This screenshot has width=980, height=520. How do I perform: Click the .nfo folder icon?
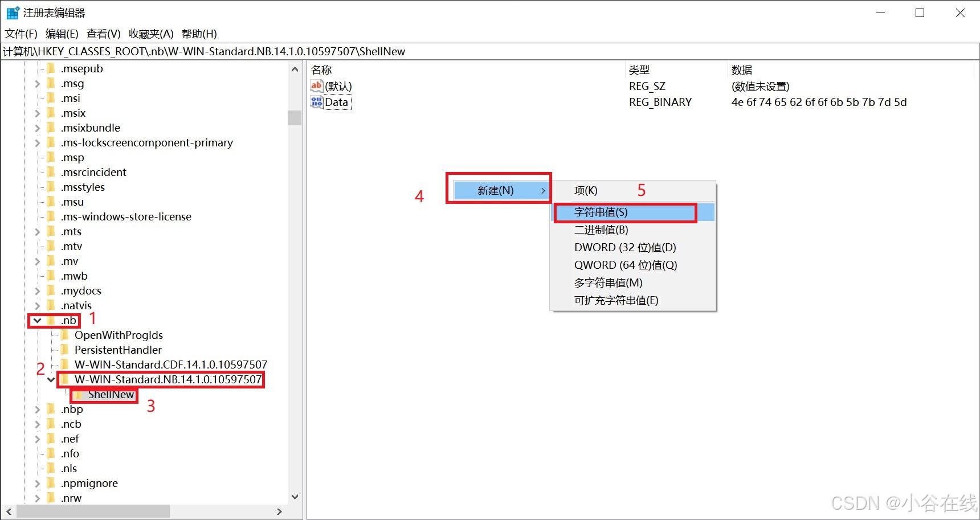(x=51, y=453)
